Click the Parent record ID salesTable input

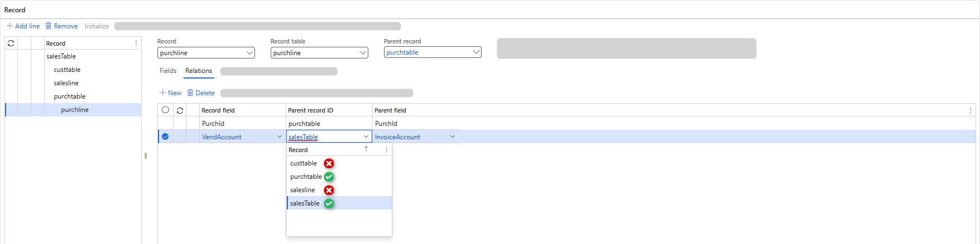[x=324, y=137]
